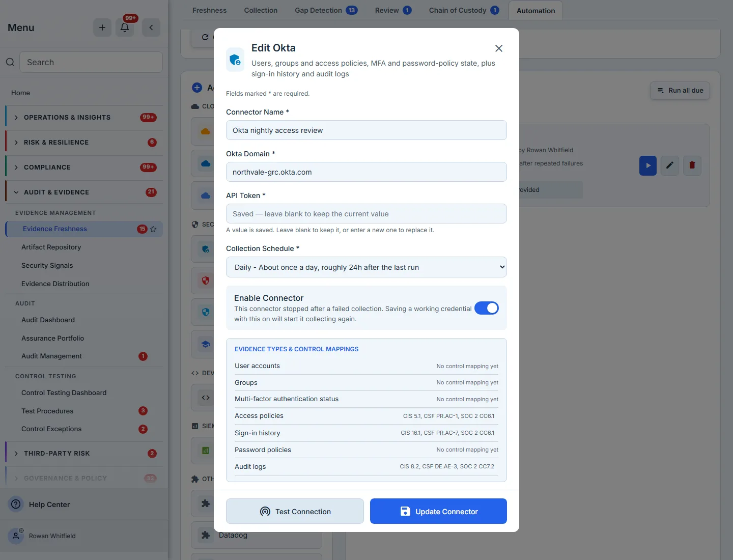Viewport: 733px width, 560px height.
Task: Open the notifications bell icon
Action: (125, 27)
